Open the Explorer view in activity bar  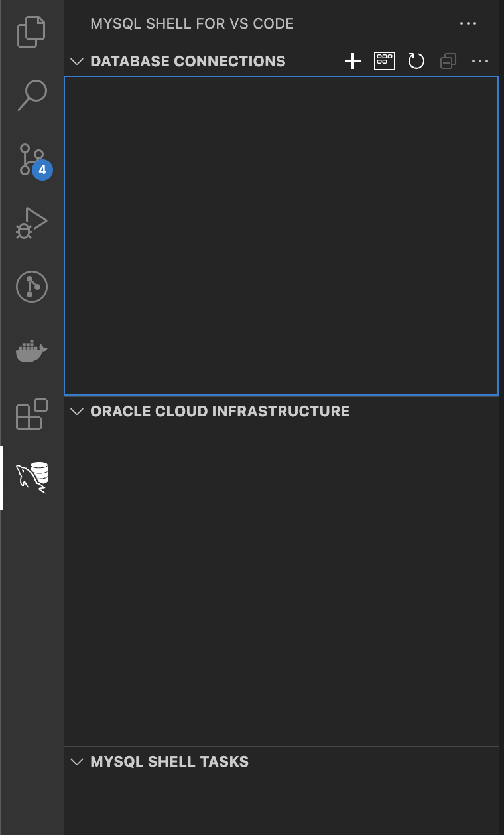32,32
